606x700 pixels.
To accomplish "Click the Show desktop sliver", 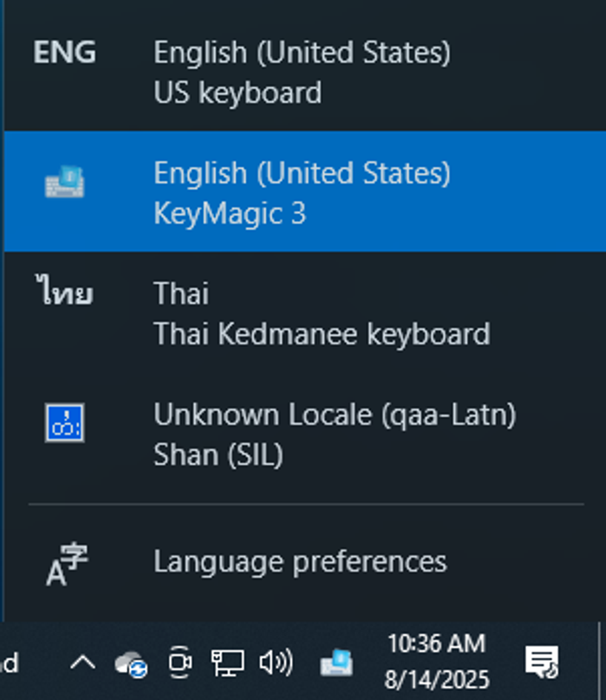I will (x=602, y=661).
